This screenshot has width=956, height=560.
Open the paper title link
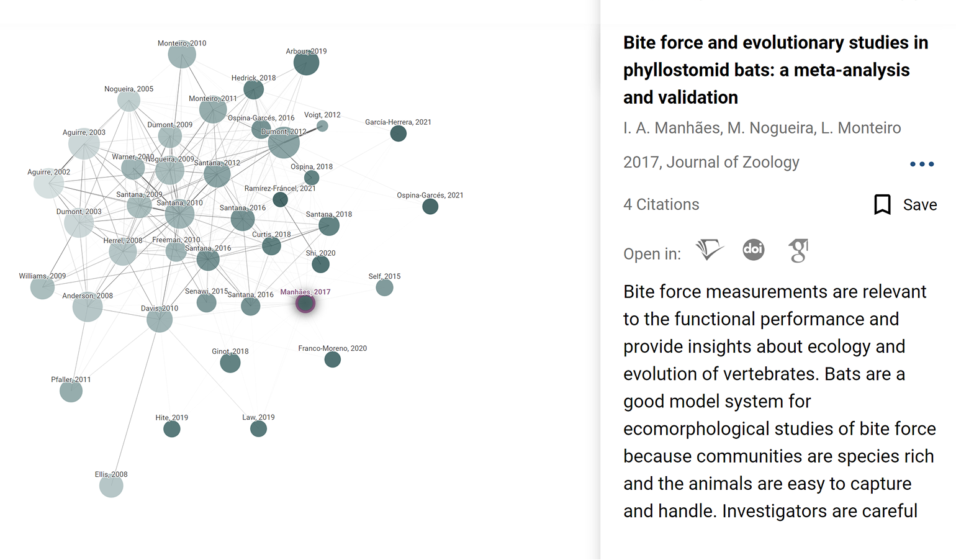pyautogui.click(x=775, y=70)
